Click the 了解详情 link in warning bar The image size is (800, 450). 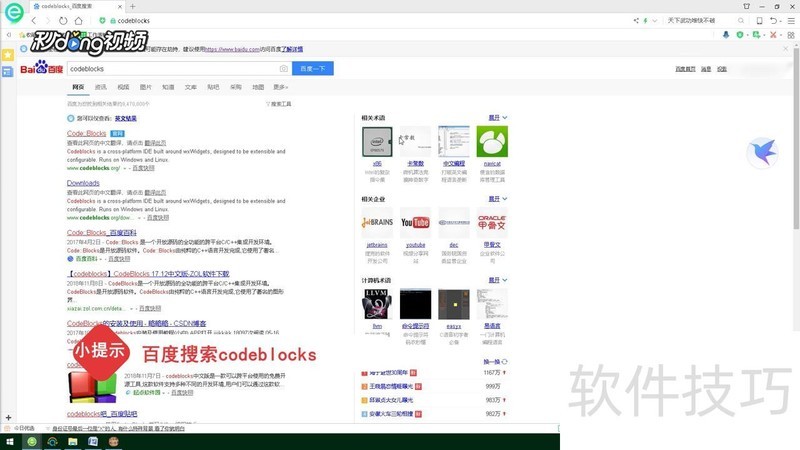292,49
